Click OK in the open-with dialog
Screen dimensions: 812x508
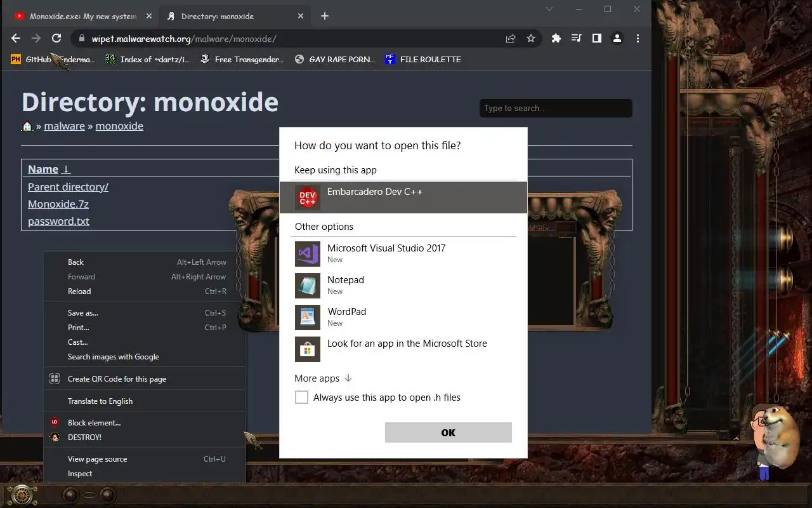pyautogui.click(x=449, y=432)
